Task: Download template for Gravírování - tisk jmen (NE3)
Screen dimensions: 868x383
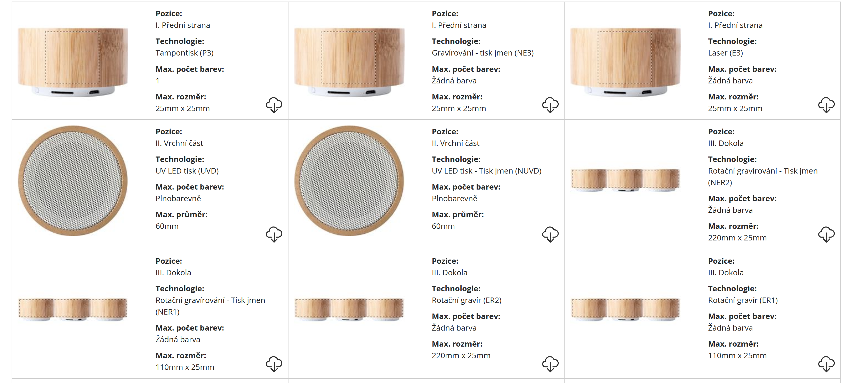Action: pyautogui.click(x=550, y=105)
